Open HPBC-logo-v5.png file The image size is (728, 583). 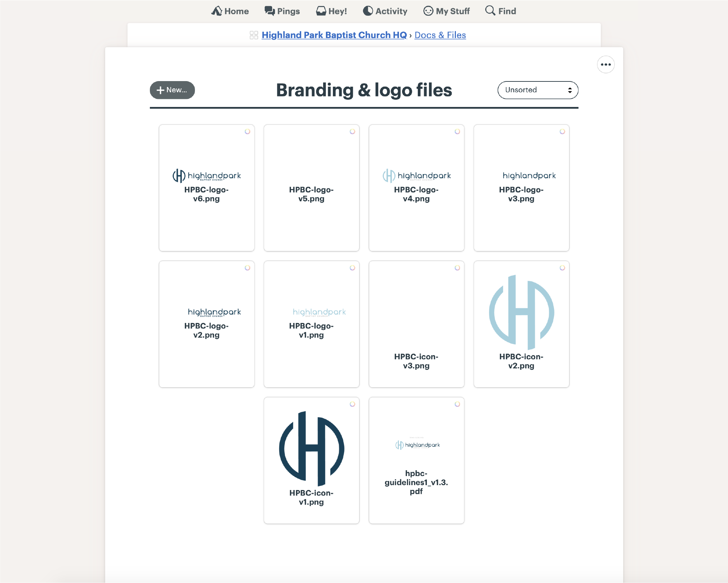click(312, 188)
